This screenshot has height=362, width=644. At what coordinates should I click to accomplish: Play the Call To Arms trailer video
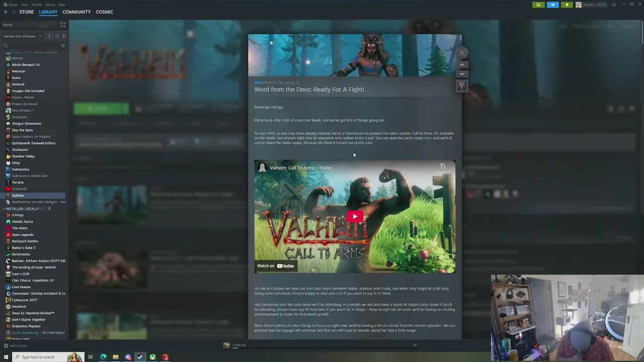pyautogui.click(x=355, y=217)
